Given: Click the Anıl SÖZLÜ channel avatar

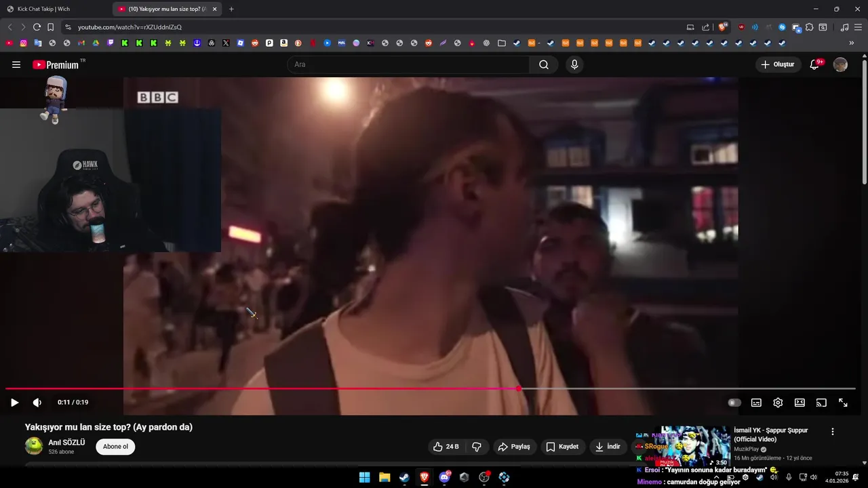Looking at the screenshot, I should tap(34, 446).
